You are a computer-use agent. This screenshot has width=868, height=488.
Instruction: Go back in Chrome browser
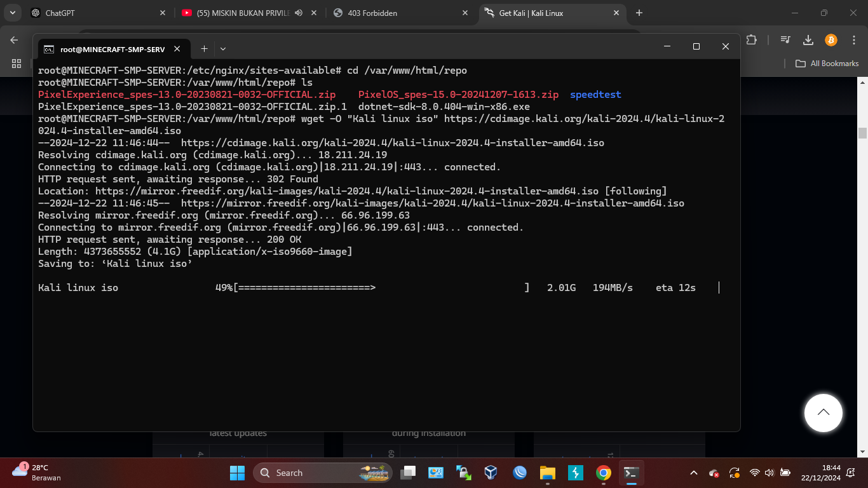(x=14, y=40)
